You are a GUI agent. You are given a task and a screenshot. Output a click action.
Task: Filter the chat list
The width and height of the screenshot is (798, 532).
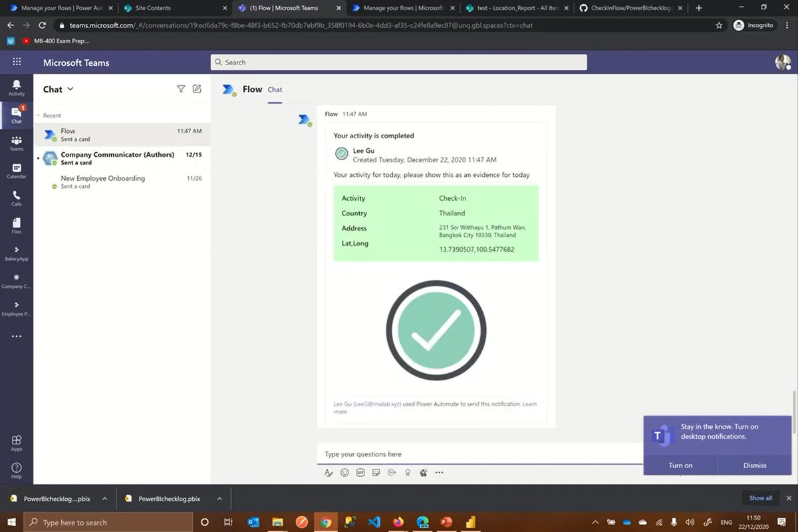[x=181, y=89]
